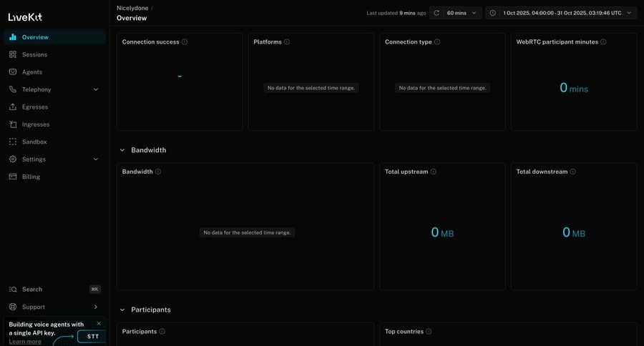Show info for Connection type card
Viewport: 644px width, 346px height.
click(437, 42)
